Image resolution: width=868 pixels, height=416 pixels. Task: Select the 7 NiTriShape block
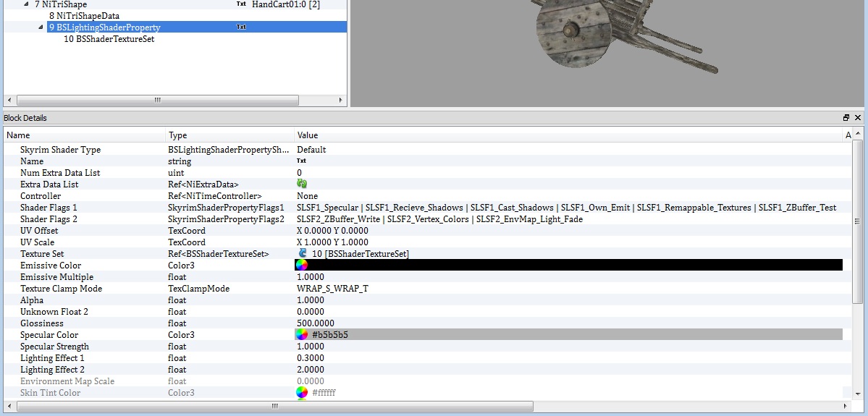pyautogui.click(x=61, y=4)
